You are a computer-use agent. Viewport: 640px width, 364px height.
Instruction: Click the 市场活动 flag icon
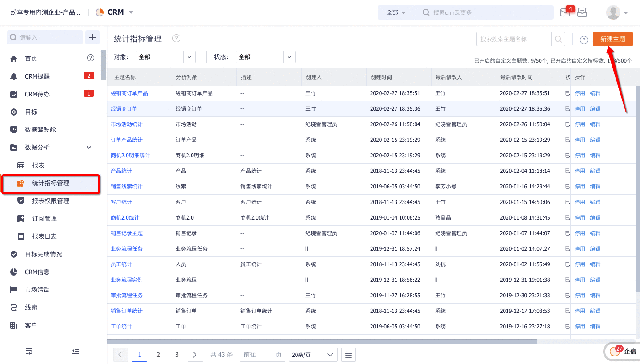[14, 290]
